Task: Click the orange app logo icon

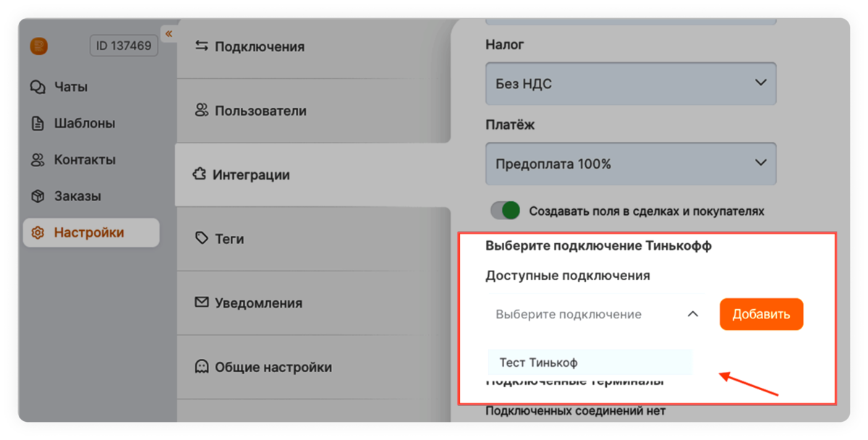Action: tap(38, 46)
